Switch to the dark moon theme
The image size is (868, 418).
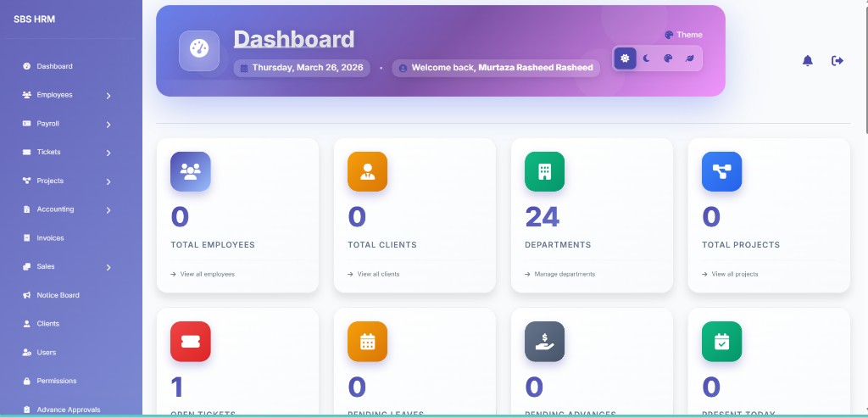click(647, 59)
